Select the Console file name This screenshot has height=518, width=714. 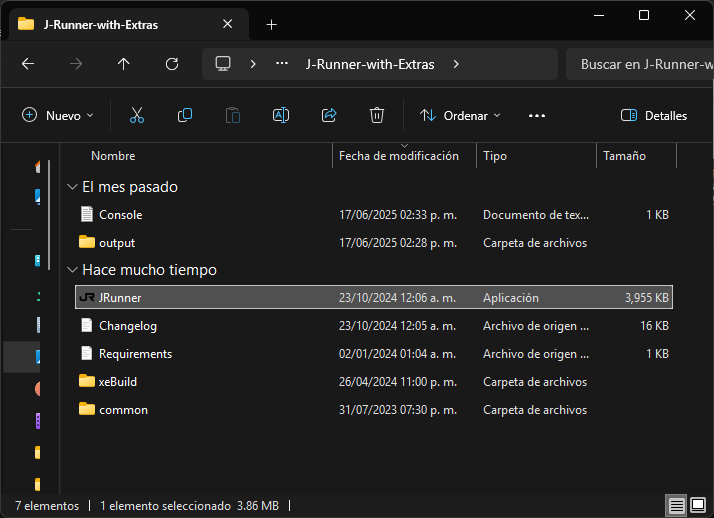point(121,215)
